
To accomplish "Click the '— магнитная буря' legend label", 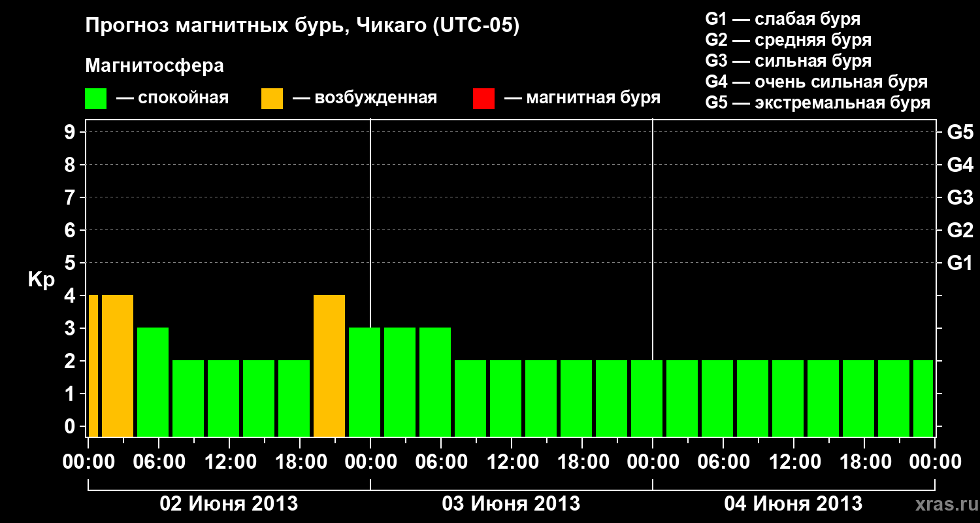I will coord(583,98).
